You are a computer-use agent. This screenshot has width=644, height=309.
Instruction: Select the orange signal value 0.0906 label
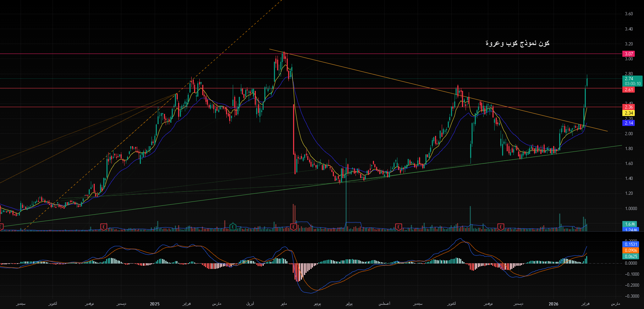(631, 250)
